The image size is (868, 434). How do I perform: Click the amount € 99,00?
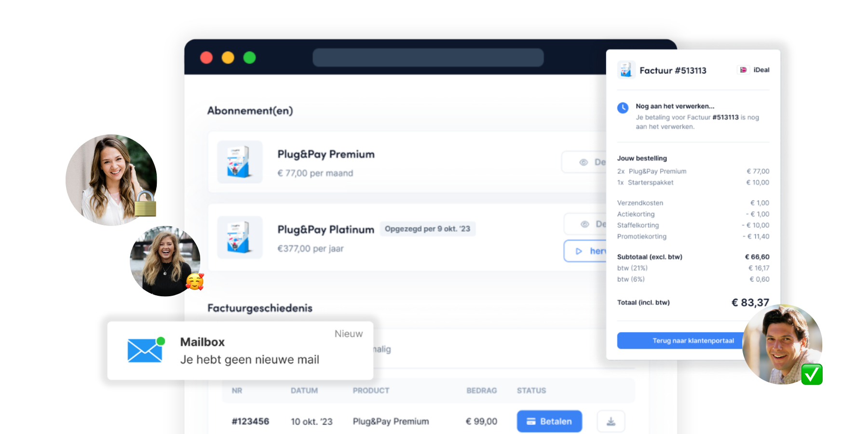[x=481, y=421]
